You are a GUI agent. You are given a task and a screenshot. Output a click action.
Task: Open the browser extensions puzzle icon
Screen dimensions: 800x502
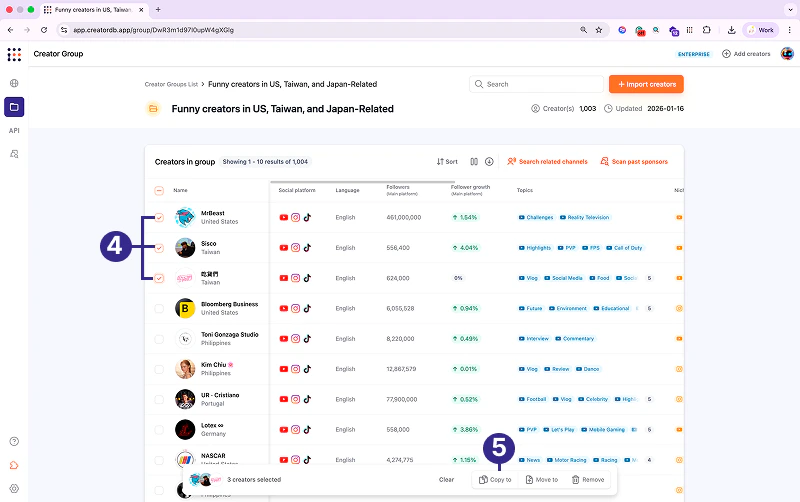[706, 30]
